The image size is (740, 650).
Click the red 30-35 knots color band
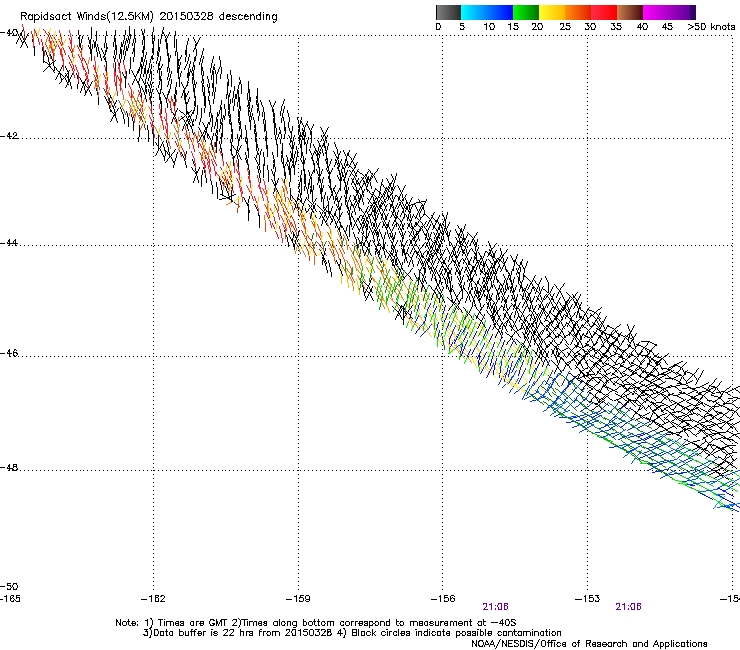pyautogui.click(x=604, y=12)
